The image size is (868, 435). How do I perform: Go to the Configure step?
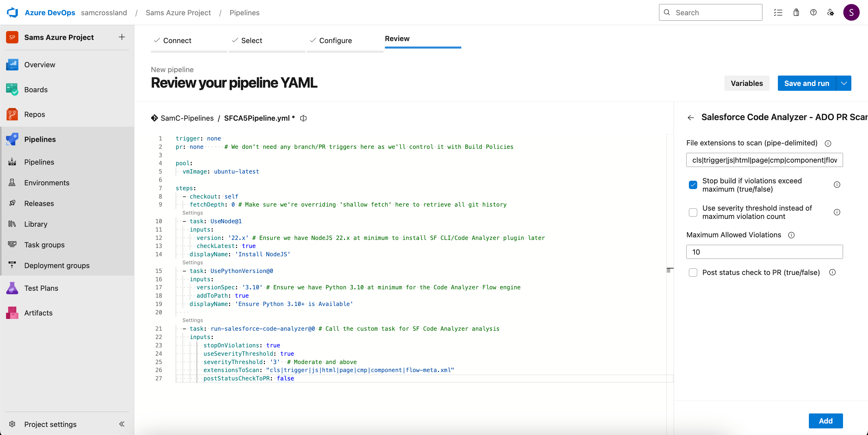(x=345, y=41)
